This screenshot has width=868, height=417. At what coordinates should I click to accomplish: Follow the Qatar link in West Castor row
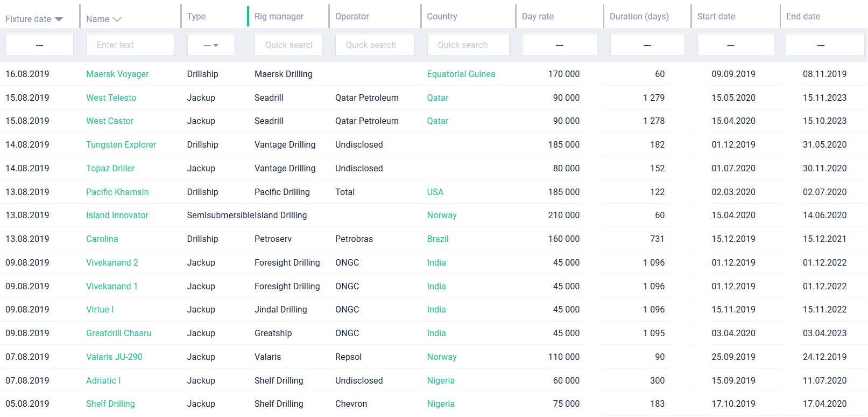[x=437, y=121]
